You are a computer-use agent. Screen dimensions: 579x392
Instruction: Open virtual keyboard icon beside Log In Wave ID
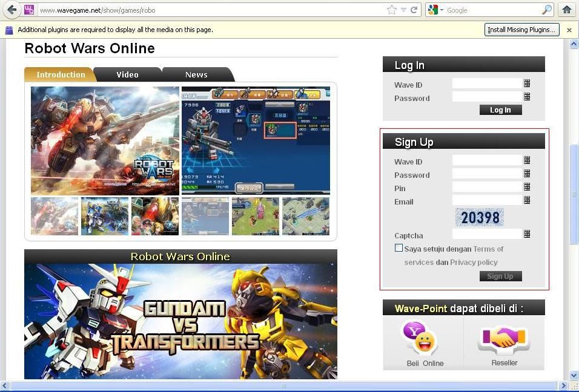(x=527, y=83)
